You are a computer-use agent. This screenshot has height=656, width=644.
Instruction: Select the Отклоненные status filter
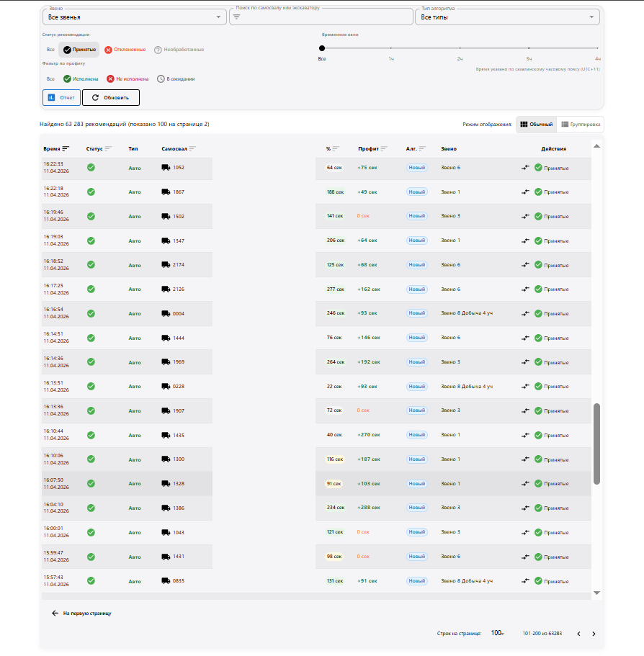pyautogui.click(x=125, y=50)
